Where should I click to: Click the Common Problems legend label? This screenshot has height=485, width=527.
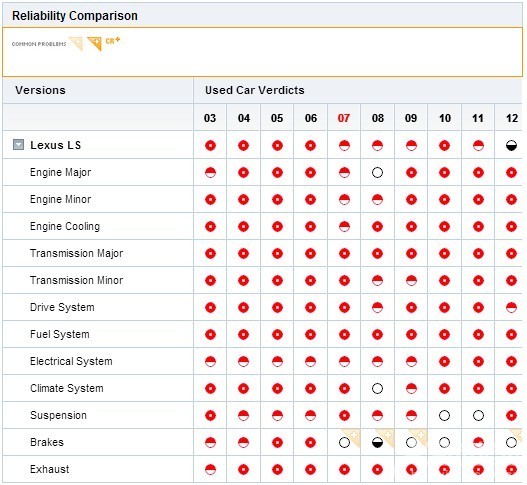point(39,44)
